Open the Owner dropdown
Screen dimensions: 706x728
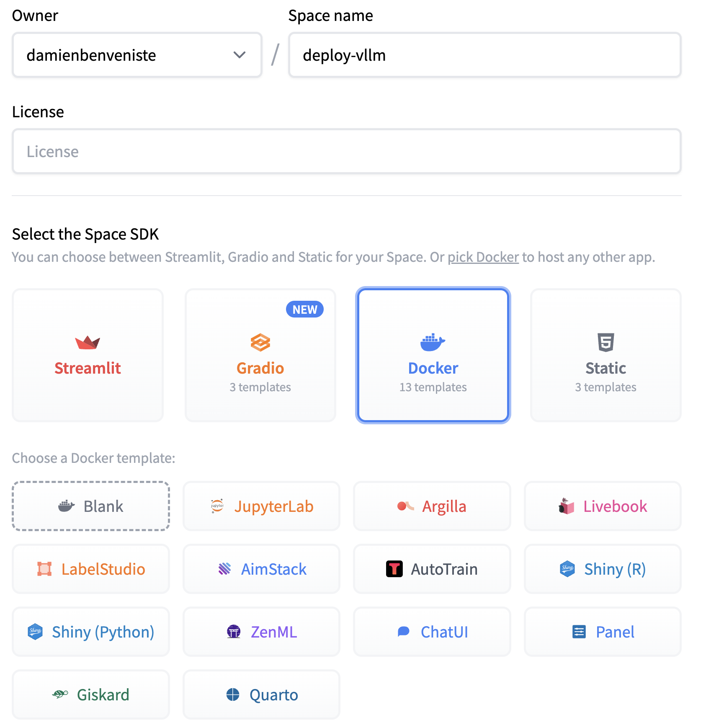(x=137, y=55)
